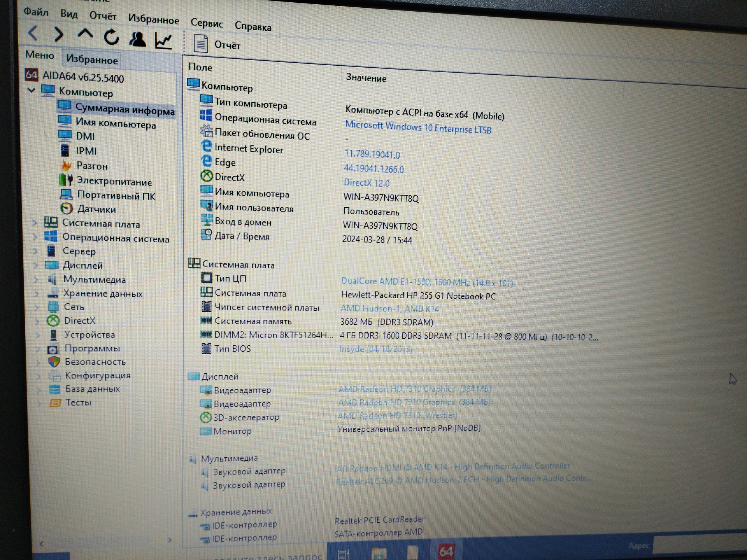Click the sidebar scrollbar left arrow

pyautogui.click(x=42, y=543)
